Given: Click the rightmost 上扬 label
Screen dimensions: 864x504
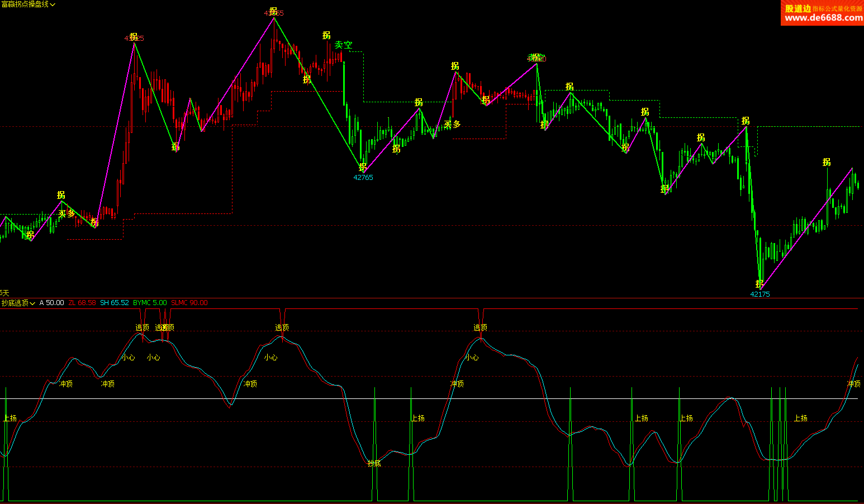Looking at the screenshot, I should click(800, 418).
